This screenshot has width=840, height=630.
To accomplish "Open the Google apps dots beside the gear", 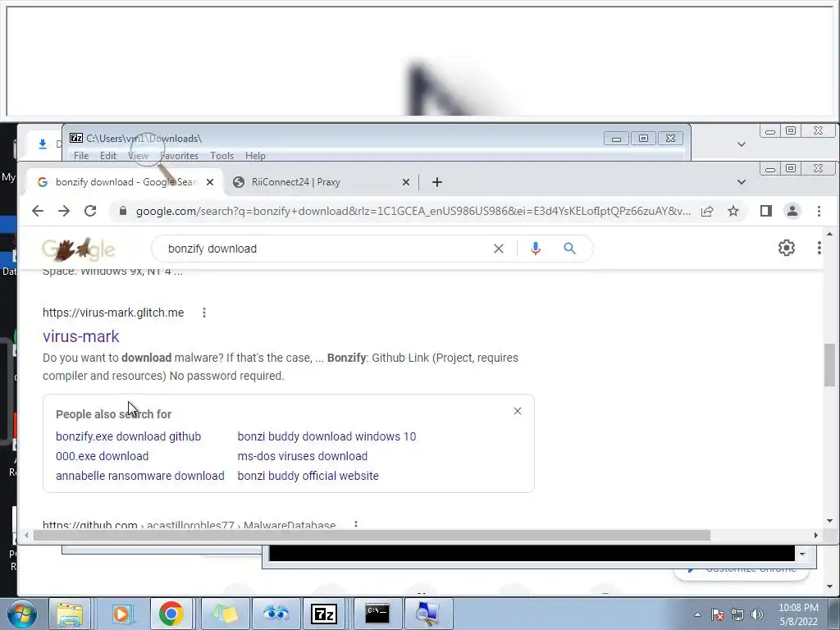I will tap(819, 248).
